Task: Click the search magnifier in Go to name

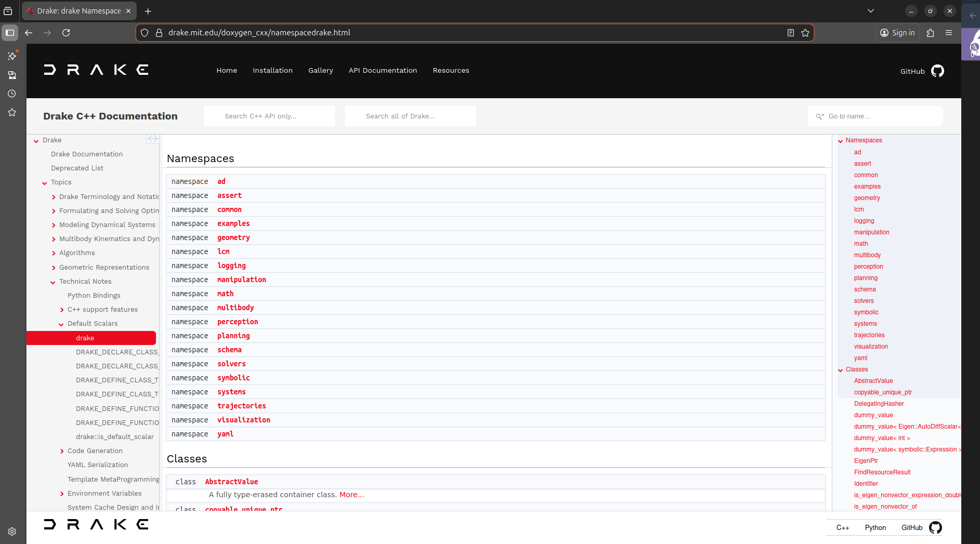Action: pyautogui.click(x=820, y=116)
